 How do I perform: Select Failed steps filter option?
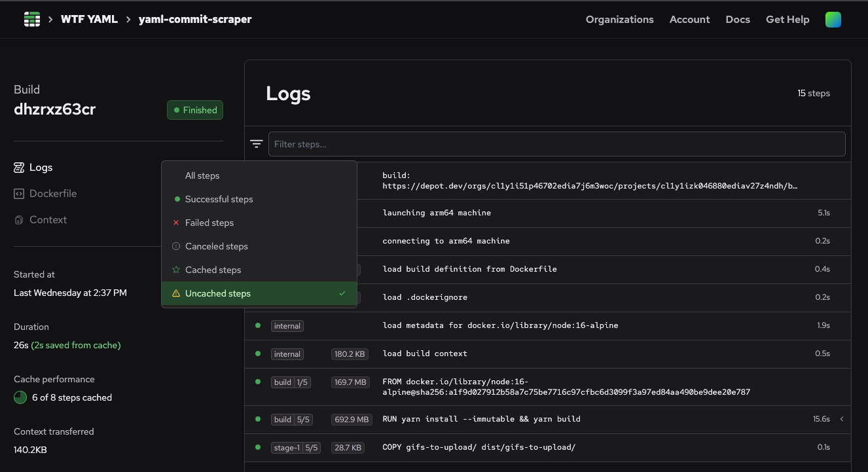pos(209,223)
